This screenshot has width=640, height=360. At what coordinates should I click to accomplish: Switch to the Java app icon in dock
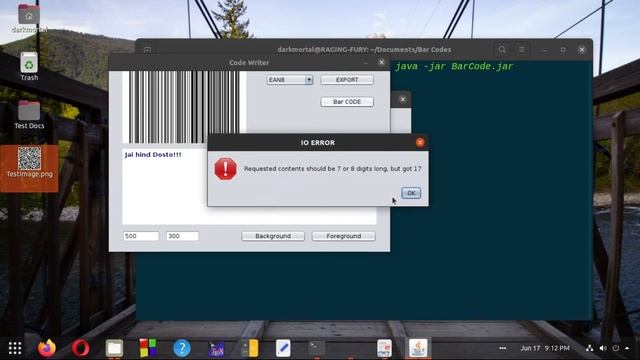[x=418, y=348]
